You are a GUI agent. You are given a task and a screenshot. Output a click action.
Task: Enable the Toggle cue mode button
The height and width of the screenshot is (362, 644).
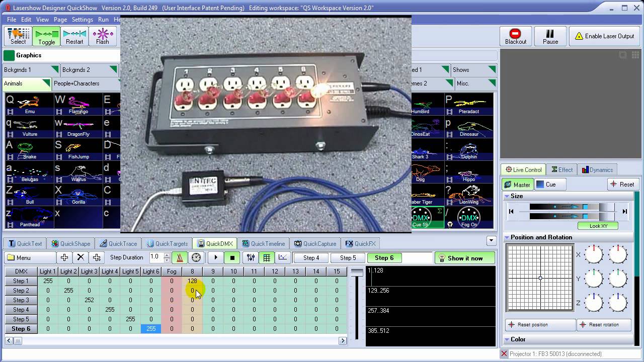tap(46, 36)
